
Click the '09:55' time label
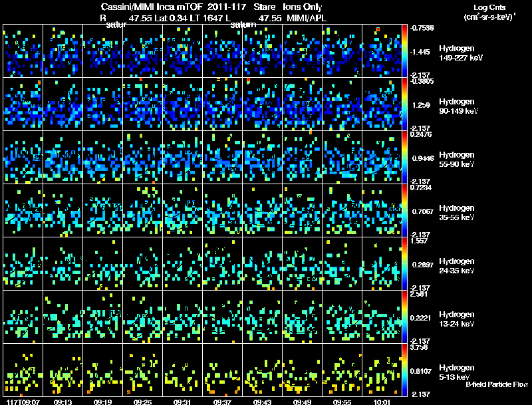(342, 402)
